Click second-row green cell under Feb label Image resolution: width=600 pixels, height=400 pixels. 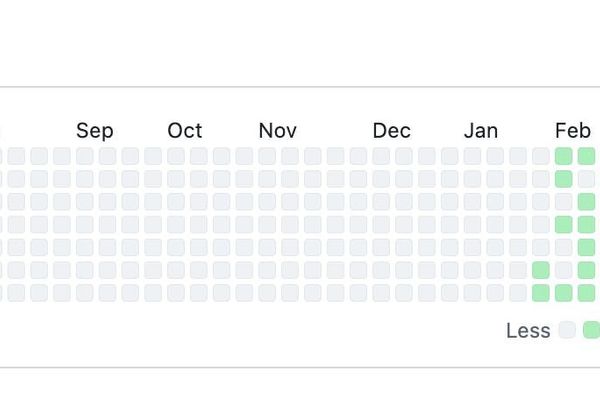pos(563,179)
